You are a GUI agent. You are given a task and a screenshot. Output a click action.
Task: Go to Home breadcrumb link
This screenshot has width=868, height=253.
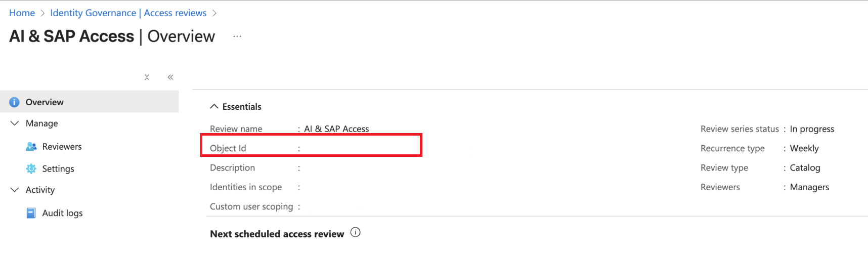coord(22,13)
